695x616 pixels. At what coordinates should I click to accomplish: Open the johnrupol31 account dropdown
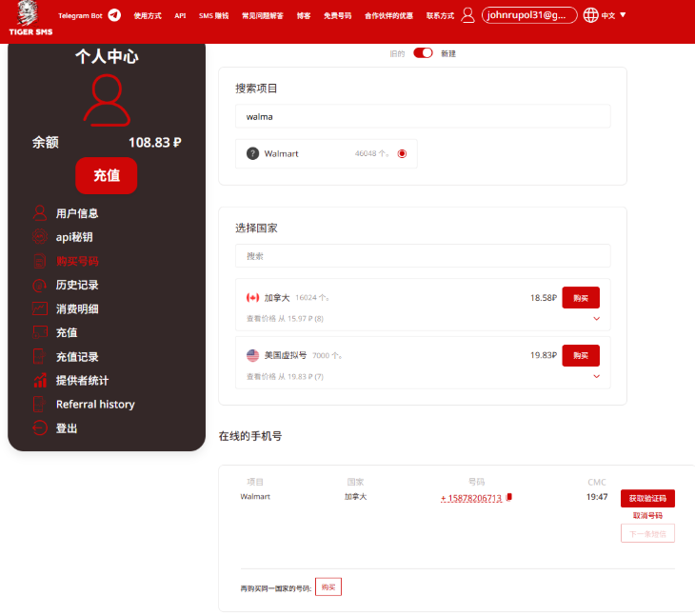tap(529, 15)
